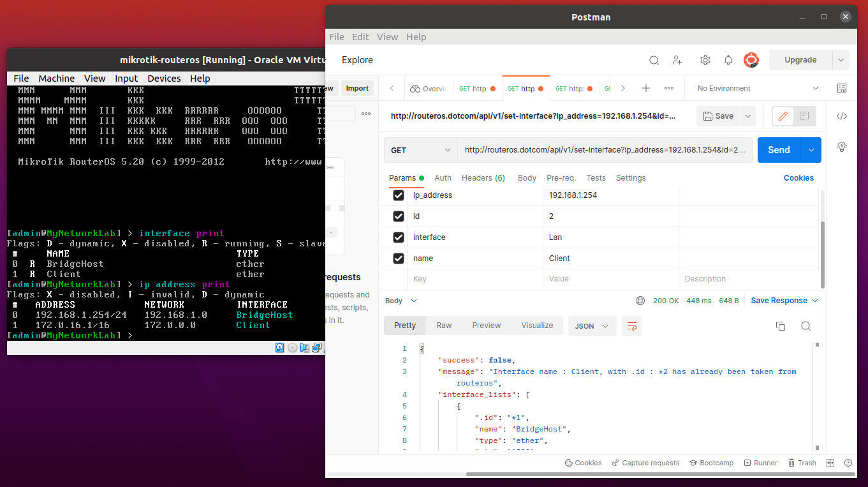Click the request URL input field

point(605,150)
